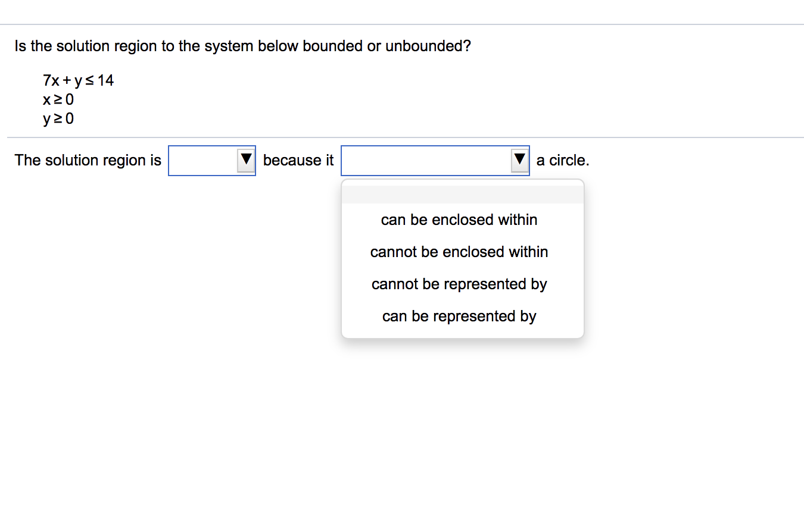This screenshot has width=804, height=532.
Task: Click the text 'a circle.'
Action: point(562,159)
